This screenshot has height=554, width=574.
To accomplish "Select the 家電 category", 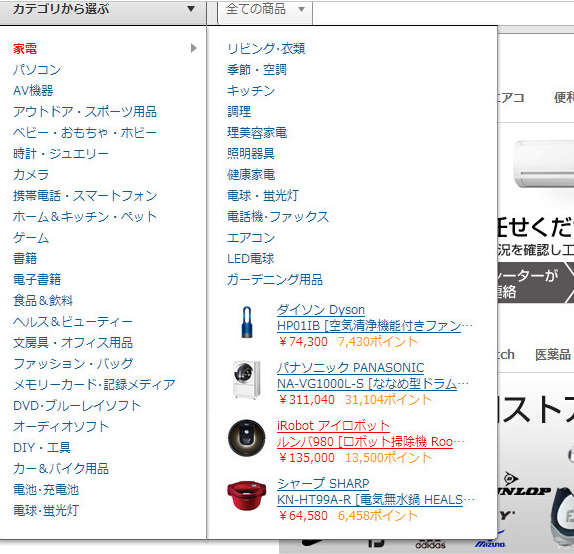I will (25, 48).
